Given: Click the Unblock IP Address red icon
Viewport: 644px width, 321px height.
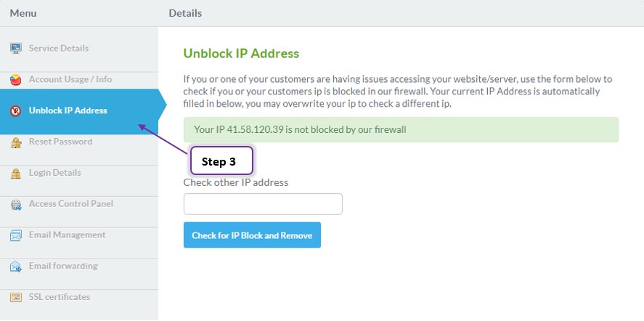Looking at the screenshot, I should [x=15, y=111].
